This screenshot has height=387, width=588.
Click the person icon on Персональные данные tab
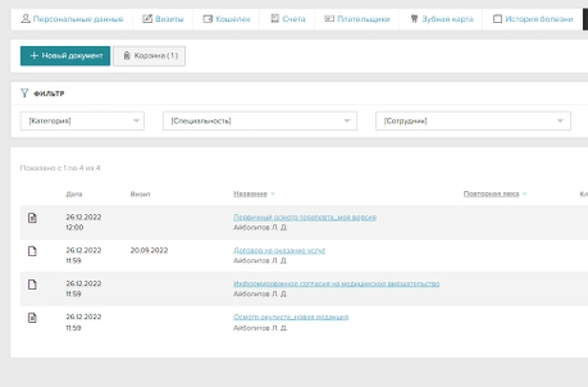pyautogui.click(x=26, y=19)
